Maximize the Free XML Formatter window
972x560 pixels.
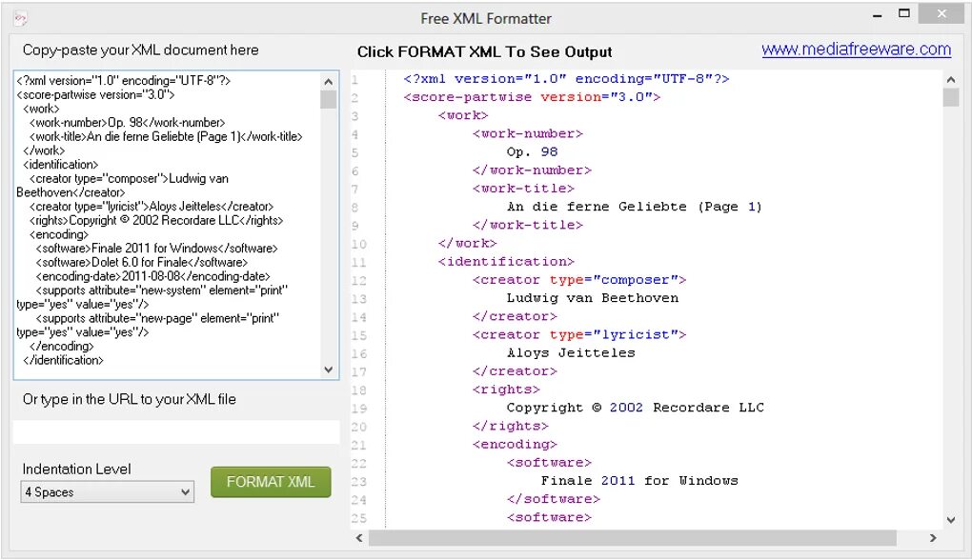[904, 13]
